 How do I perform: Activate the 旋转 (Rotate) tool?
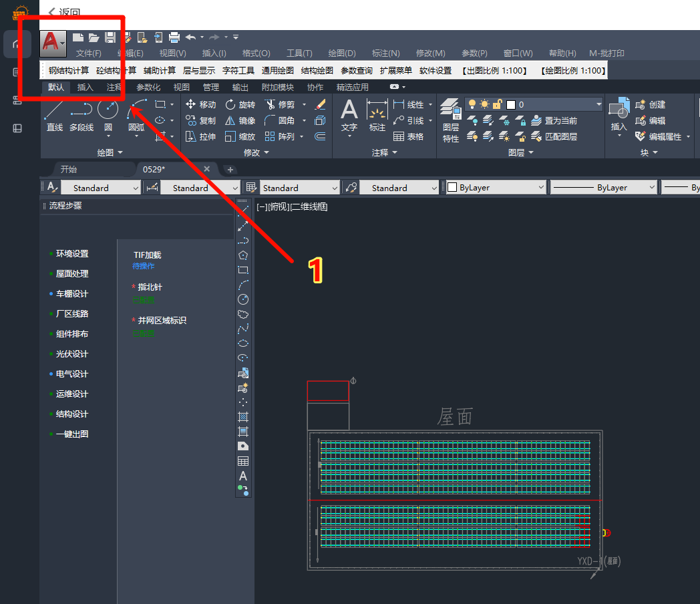click(231, 104)
